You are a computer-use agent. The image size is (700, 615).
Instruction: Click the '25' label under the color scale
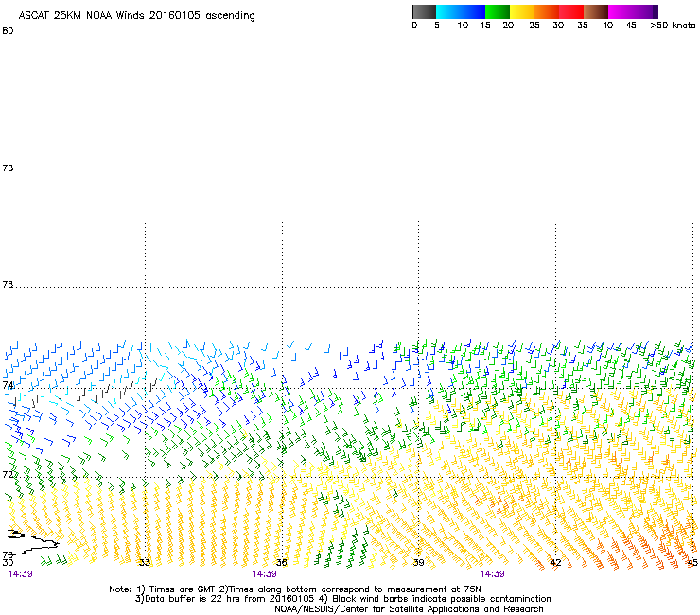tap(534, 26)
